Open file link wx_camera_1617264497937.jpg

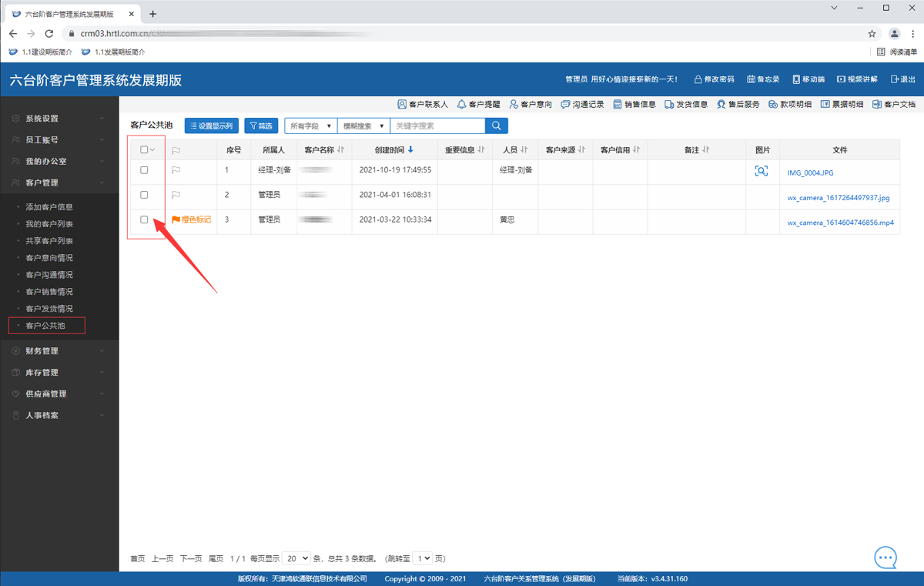(x=838, y=198)
